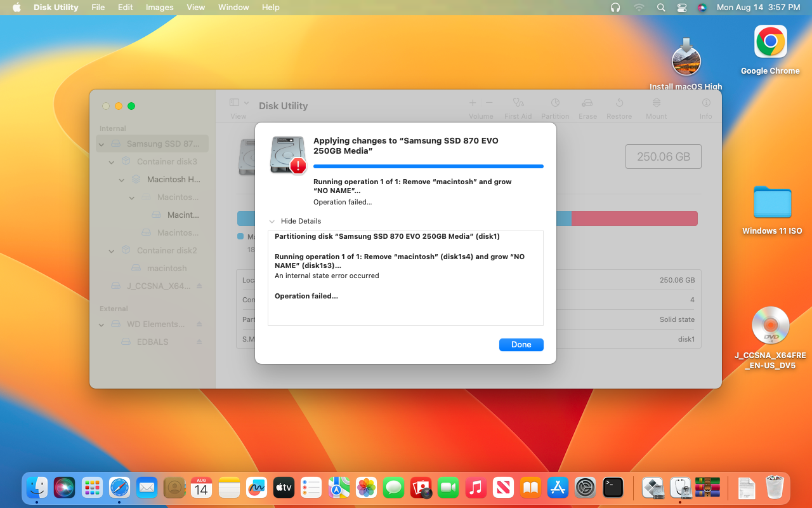
Task: Eject the J_CCSNA_X64 disk in sidebar
Action: pyautogui.click(x=199, y=286)
